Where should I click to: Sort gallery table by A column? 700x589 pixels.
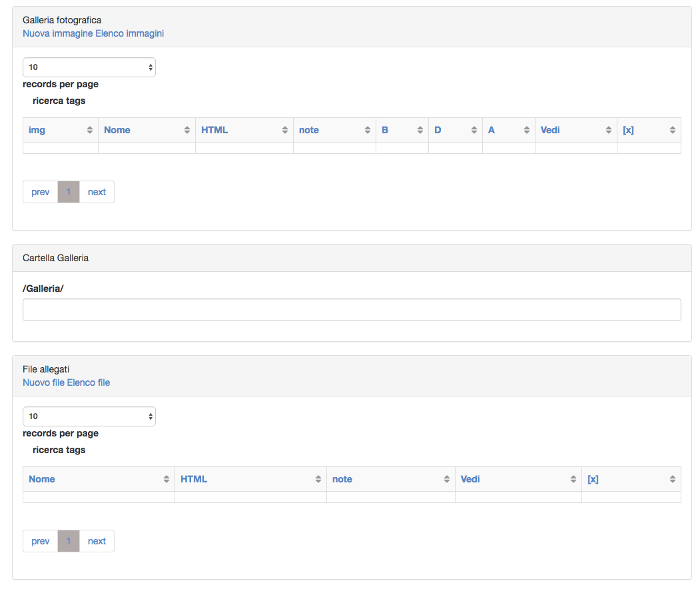coord(508,130)
